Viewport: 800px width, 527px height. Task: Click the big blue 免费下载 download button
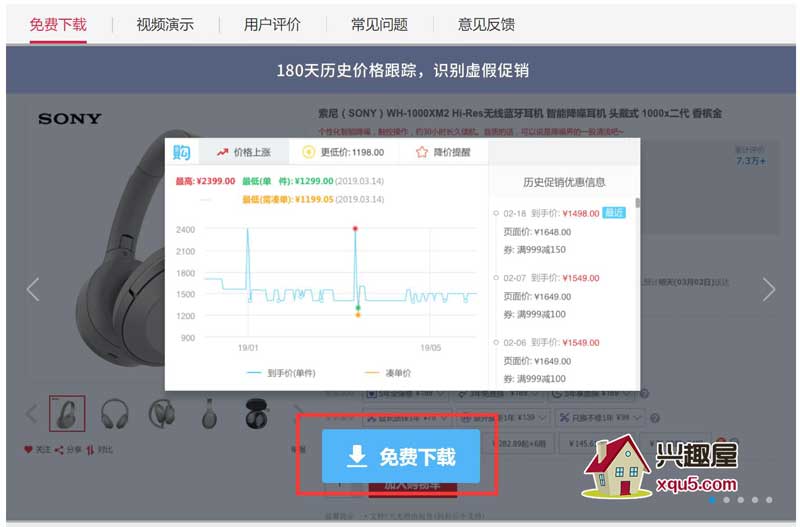[401, 456]
